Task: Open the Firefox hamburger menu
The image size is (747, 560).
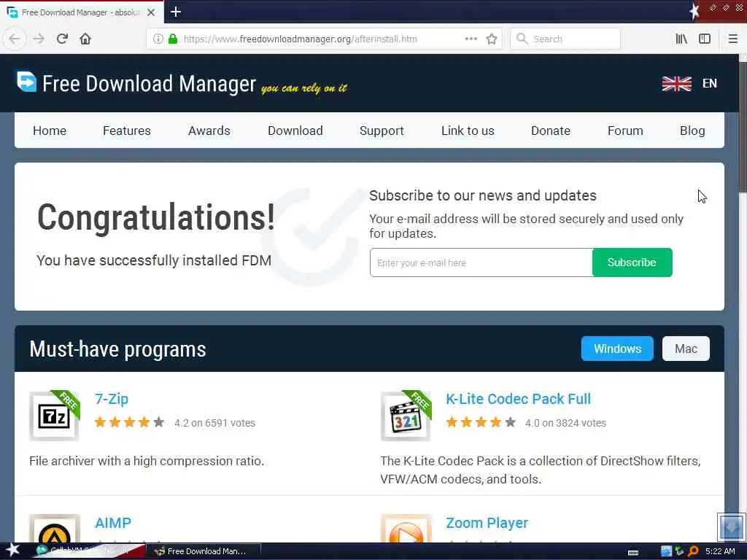Action: (x=733, y=39)
